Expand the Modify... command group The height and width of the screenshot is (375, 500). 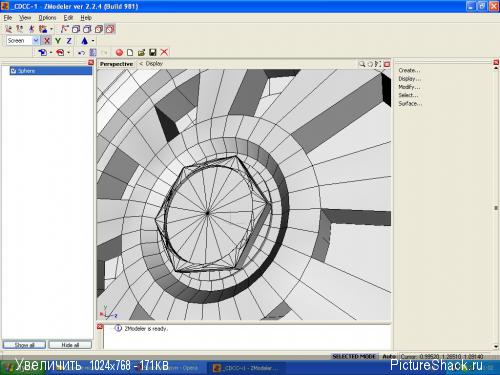tap(410, 87)
